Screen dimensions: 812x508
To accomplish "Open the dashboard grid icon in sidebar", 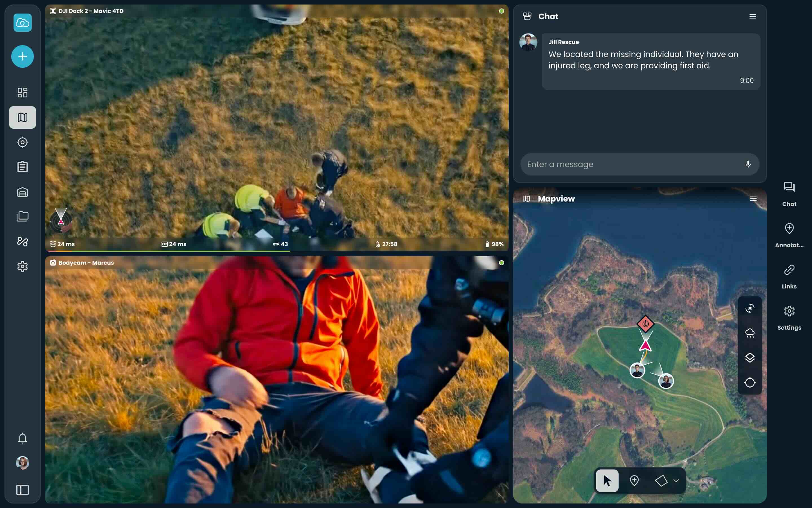I will click(23, 92).
